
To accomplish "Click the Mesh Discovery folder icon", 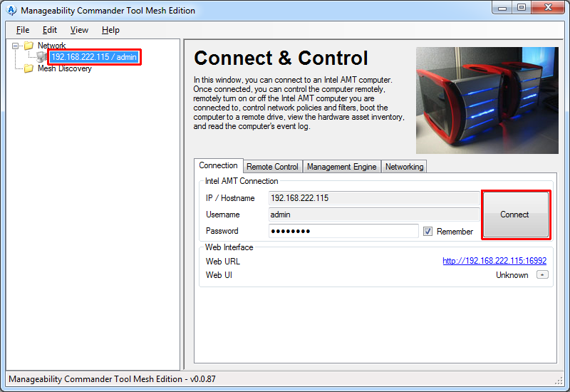I will (28, 68).
